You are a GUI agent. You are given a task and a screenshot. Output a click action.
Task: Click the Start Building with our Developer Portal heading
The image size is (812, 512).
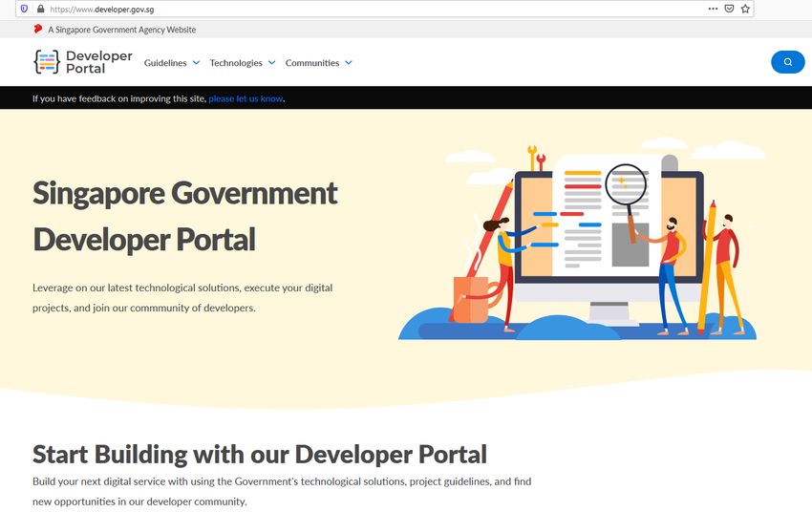pos(260,454)
